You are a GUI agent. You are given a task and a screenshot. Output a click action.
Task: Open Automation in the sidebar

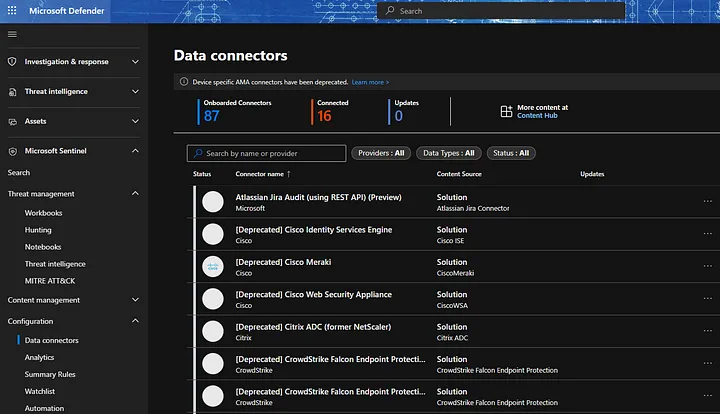(x=44, y=408)
